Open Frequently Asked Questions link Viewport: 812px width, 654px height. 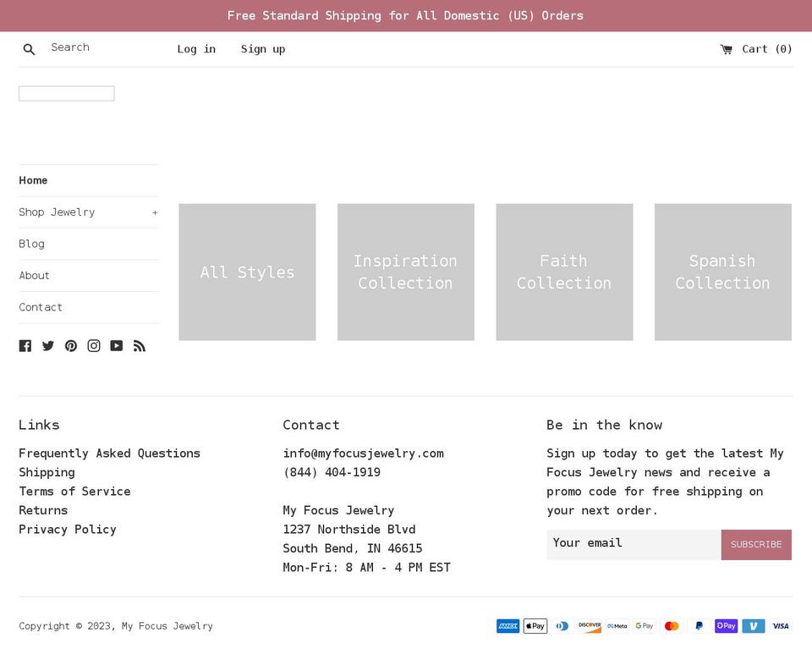coord(109,453)
